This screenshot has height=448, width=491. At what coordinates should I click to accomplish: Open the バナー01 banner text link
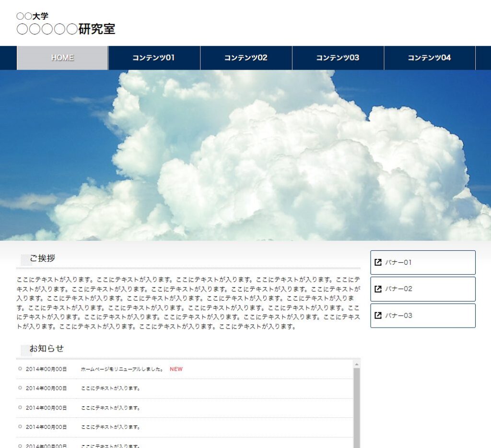point(398,262)
